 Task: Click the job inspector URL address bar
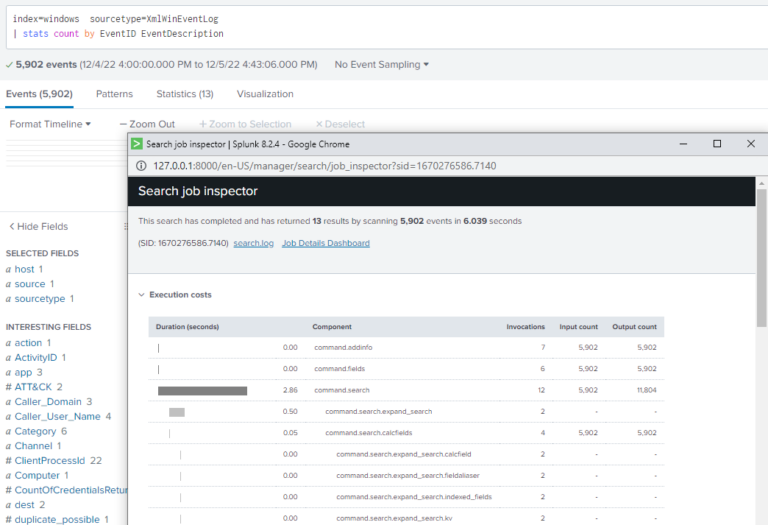tap(324, 166)
